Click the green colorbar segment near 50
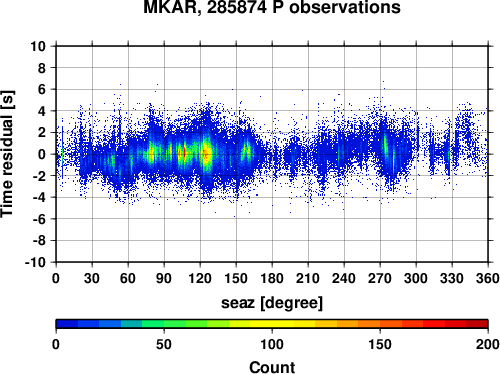Viewport: 500px width, 374px height. tap(164, 324)
